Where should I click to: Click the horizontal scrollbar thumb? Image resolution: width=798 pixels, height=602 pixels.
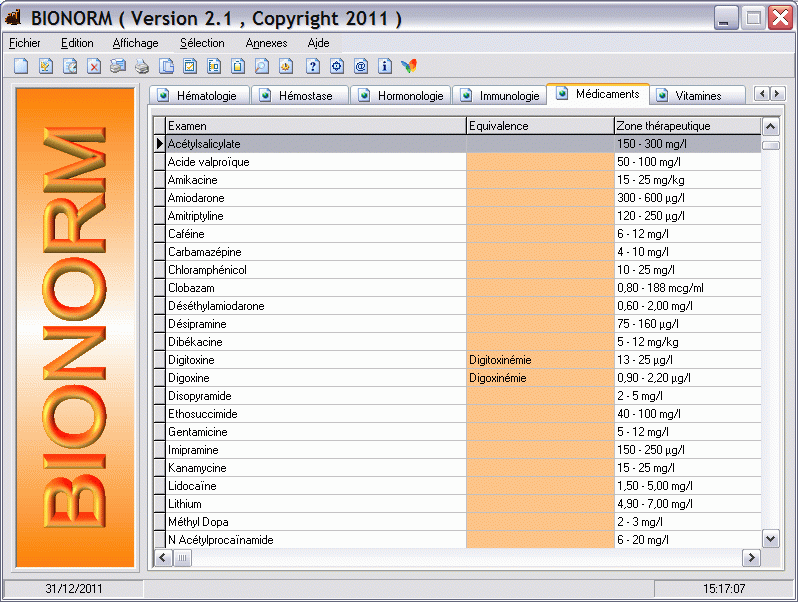182,558
